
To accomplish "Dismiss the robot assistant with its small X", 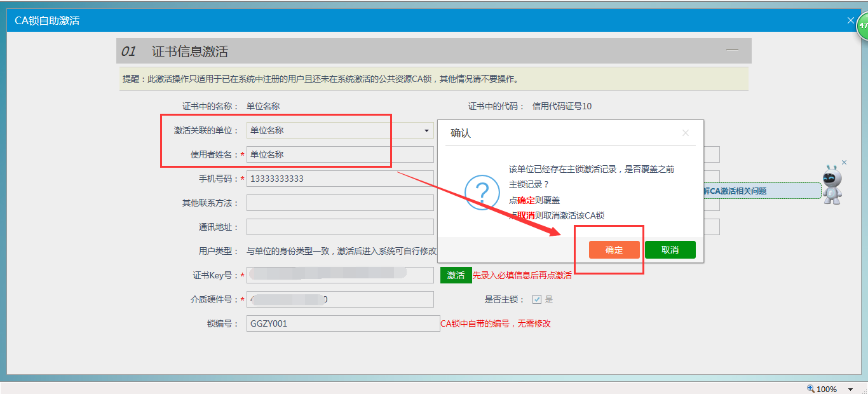I will click(844, 163).
